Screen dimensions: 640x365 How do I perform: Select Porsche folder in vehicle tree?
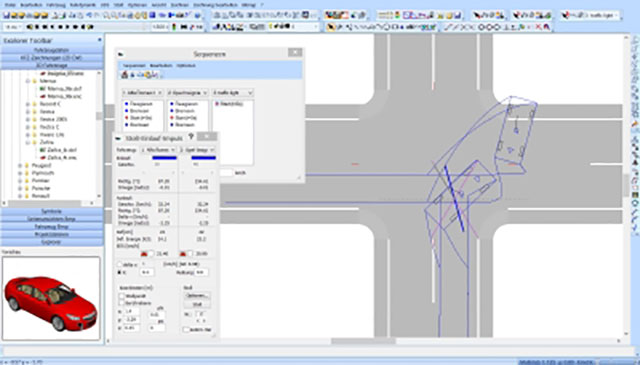(x=41, y=188)
